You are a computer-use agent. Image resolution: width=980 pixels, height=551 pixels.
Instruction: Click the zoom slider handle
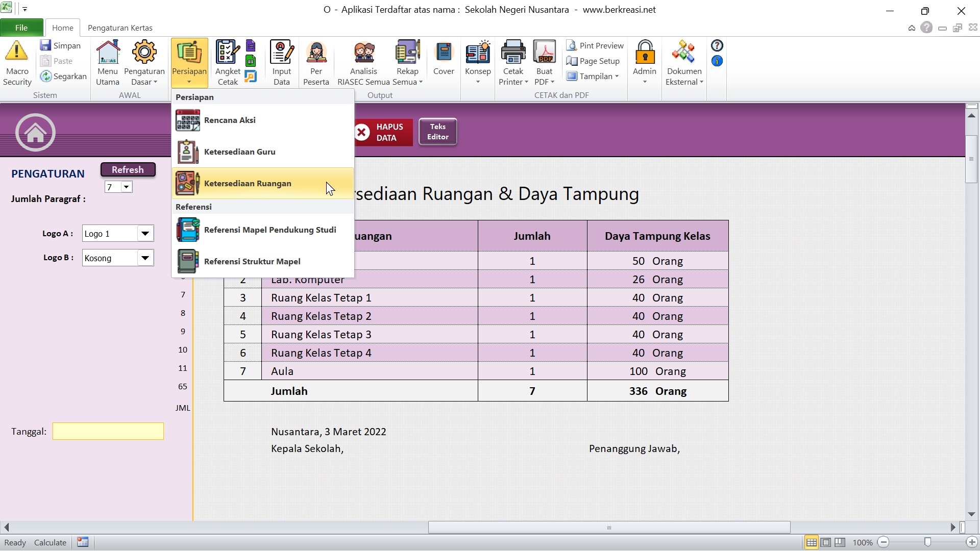[x=927, y=542]
